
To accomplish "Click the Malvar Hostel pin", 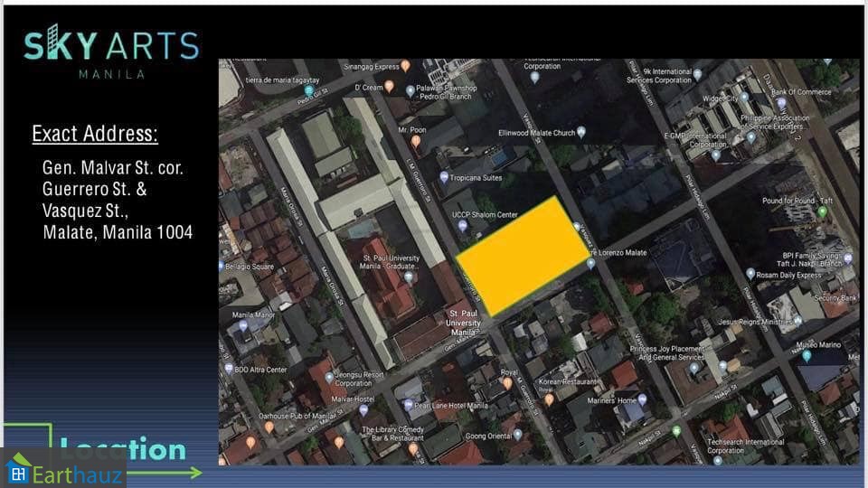I will coord(363,410).
